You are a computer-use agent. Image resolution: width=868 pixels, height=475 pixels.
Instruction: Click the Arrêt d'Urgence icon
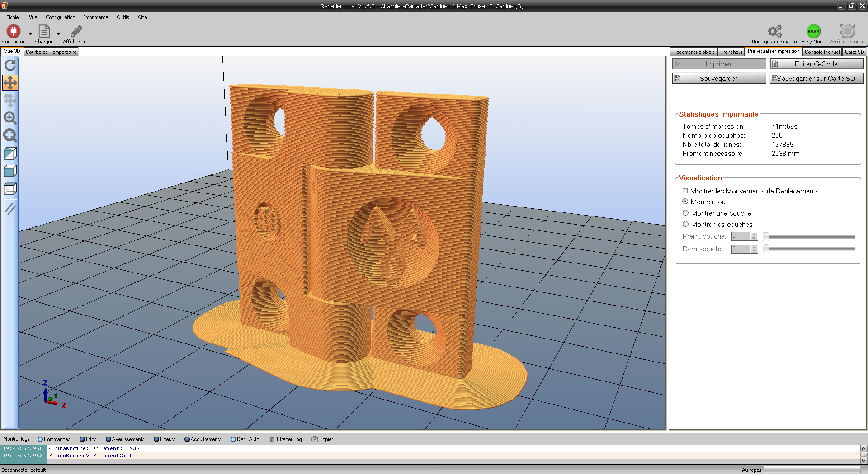pos(847,32)
